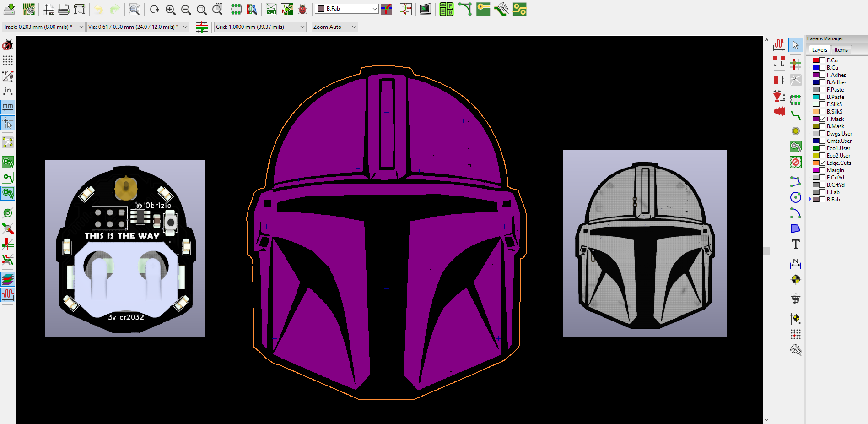
Task: Load netlist using NET icon
Action: [271, 9]
